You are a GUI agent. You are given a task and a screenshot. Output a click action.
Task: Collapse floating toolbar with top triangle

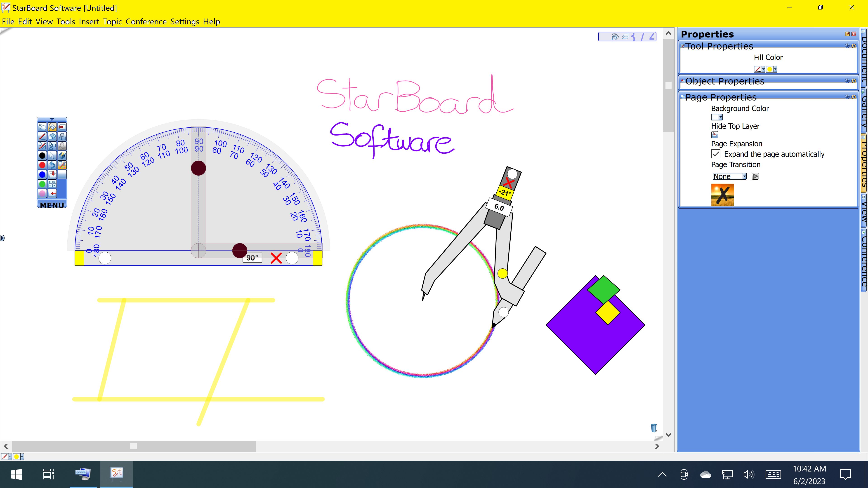tap(52, 120)
